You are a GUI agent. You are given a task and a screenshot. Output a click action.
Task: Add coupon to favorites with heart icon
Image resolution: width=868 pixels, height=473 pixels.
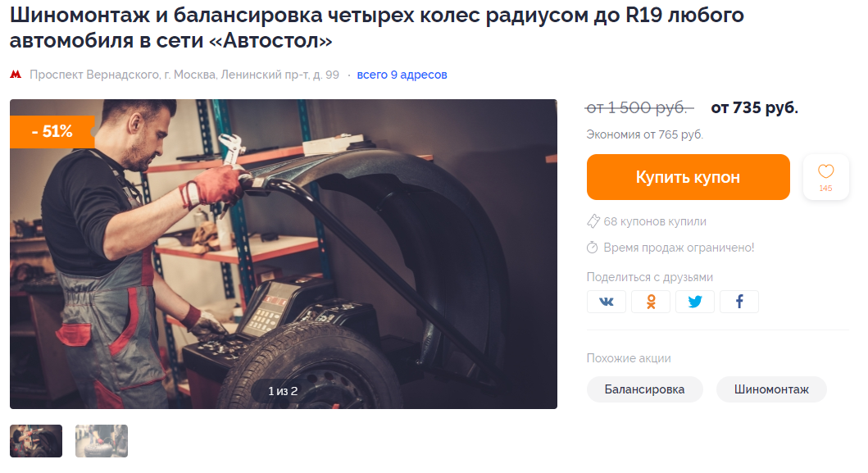[825, 177]
